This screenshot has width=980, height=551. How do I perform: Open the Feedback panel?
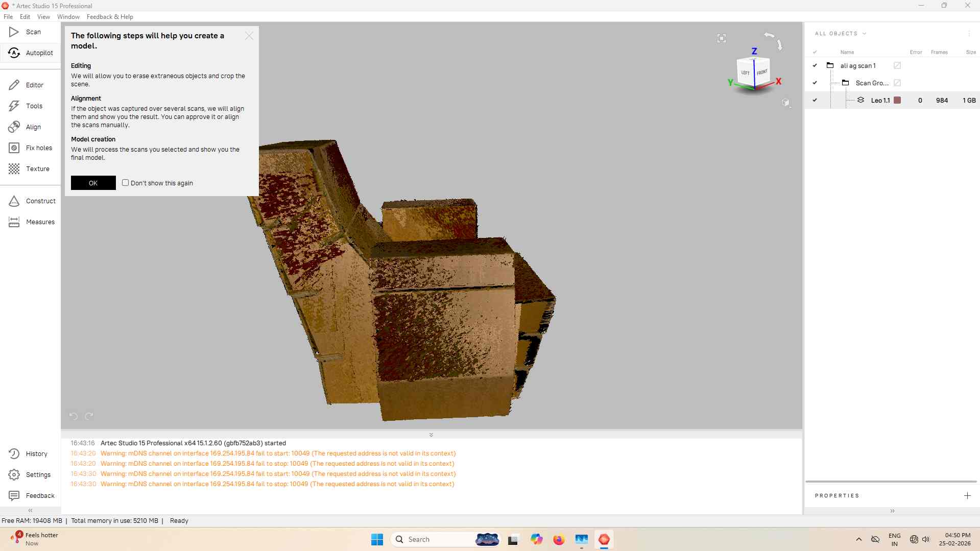click(x=31, y=496)
